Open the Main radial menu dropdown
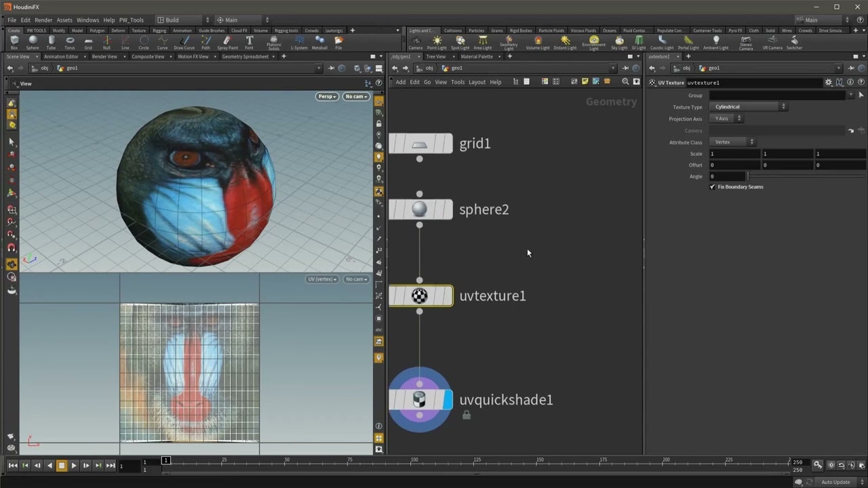This screenshot has height=488, width=868. point(243,20)
